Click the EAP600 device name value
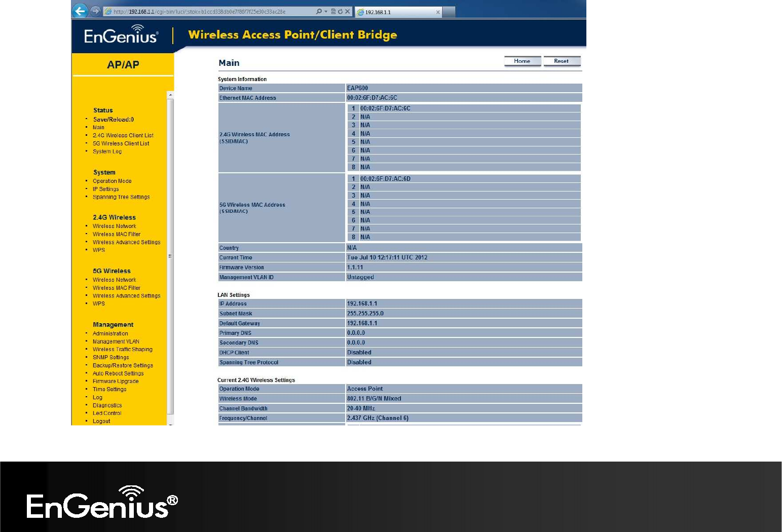Screen dimensions: 782x532 357,88
